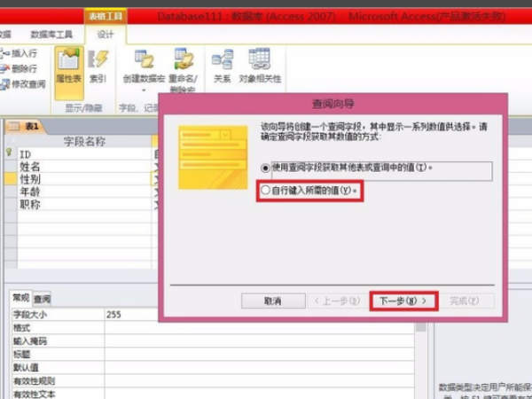Click the 对象相关性 icon

click(x=260, y=59)
